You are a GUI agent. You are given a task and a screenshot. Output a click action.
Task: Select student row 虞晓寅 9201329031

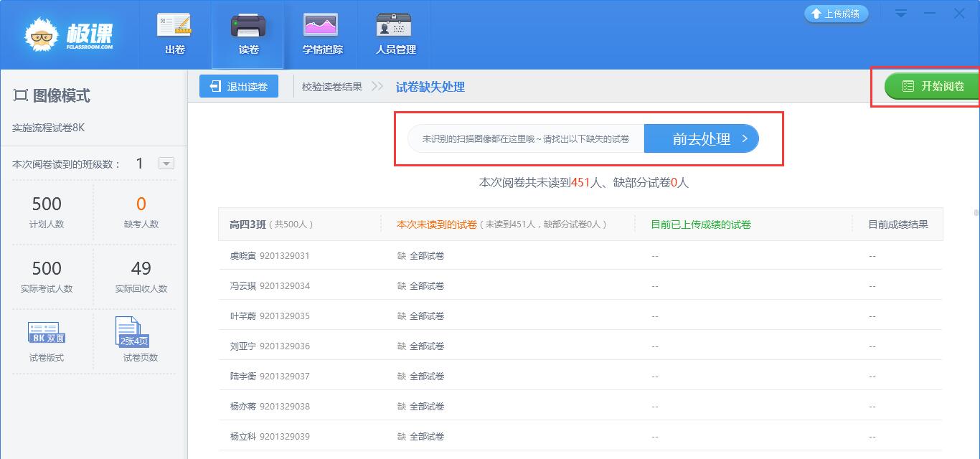(x=270, y=255)
